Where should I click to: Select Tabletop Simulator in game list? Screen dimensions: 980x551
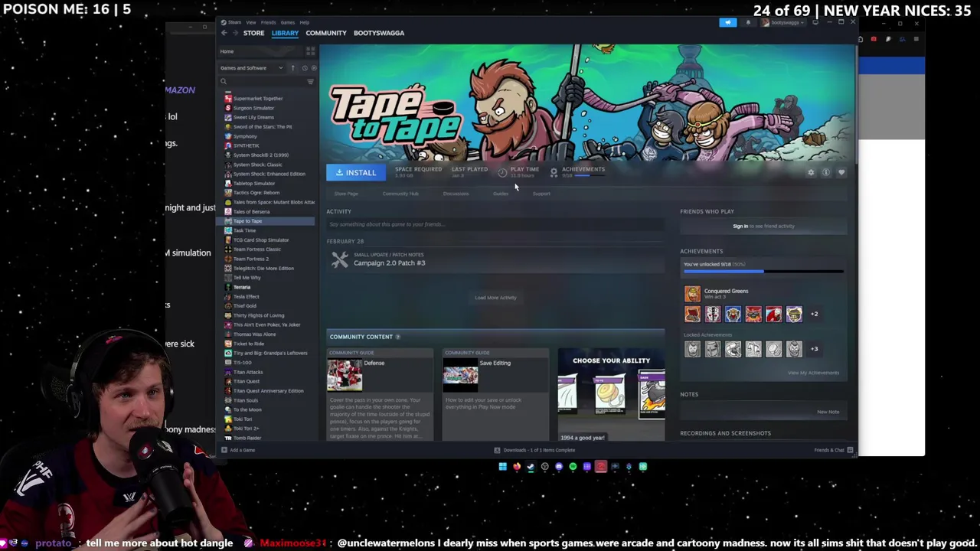[253, 183]
